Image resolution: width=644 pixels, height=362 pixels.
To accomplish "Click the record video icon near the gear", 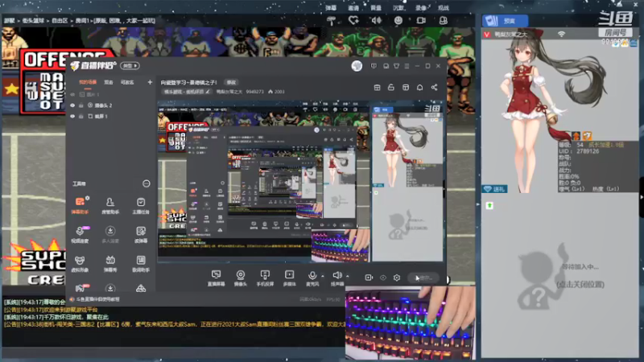I will click(x=369, y=278).
